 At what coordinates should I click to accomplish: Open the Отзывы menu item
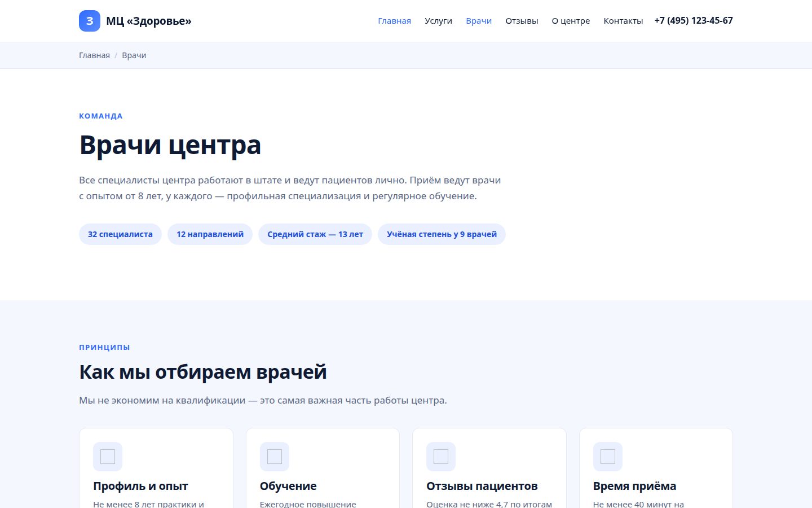pos(522,21)
